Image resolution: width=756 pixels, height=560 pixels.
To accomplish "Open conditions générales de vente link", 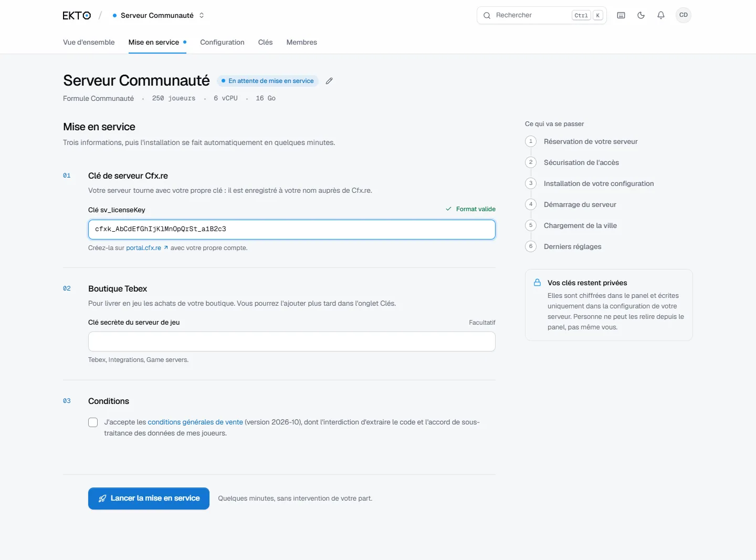I will [x=195, y=422].
